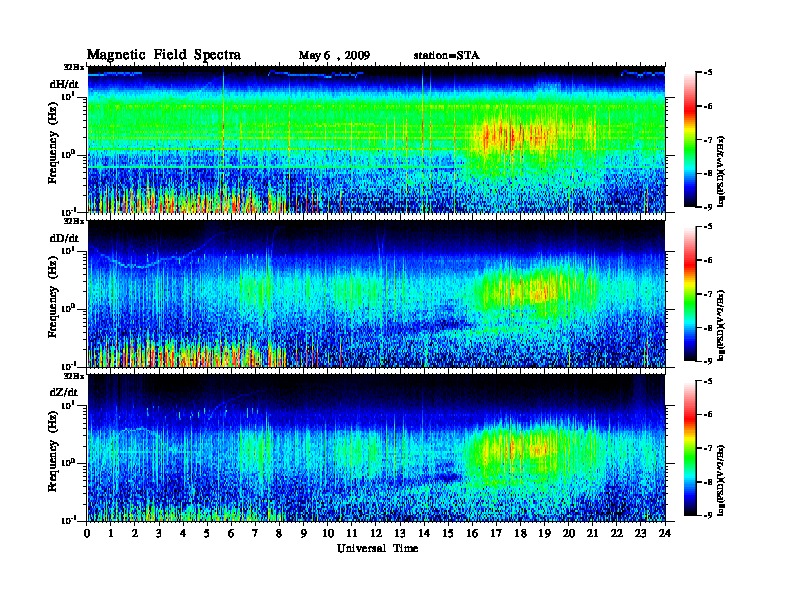This screenshot has height=612, width=792.
Task: Click hour "22" on the Universal Time axis
Action: [616, 533]
